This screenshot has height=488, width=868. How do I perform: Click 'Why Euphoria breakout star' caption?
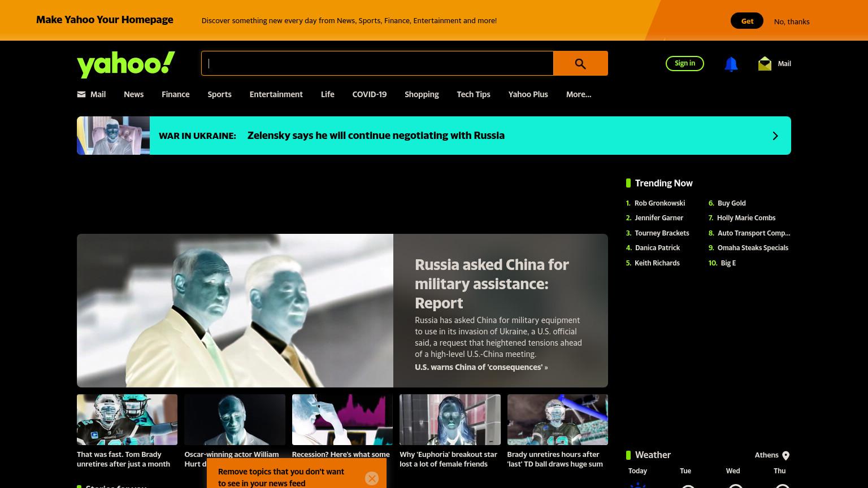pos(448,459)
